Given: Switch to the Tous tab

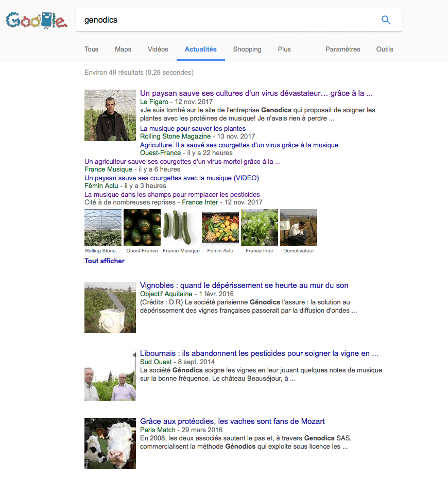Looking at the screenshot, I should pyautogui.click(x=92, y=49).
